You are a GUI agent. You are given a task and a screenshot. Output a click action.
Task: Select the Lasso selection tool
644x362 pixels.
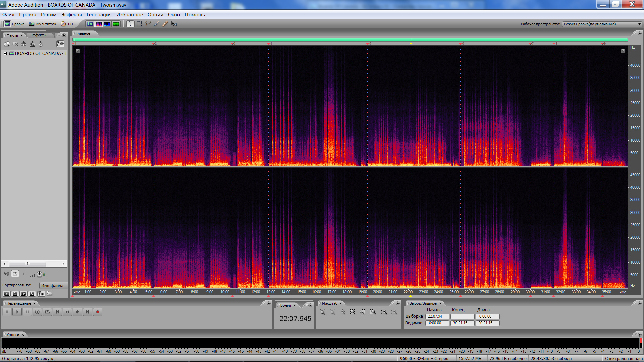coord(148,24)
